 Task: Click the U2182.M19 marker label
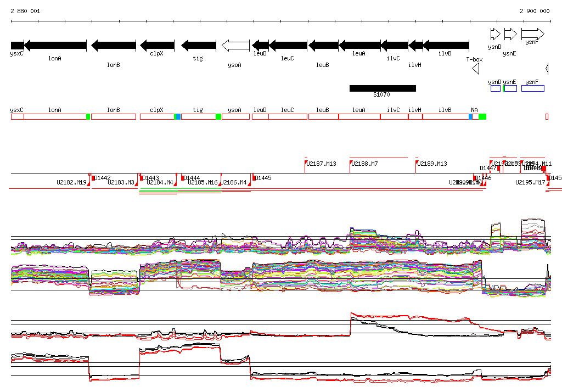[x=72, y=183]
